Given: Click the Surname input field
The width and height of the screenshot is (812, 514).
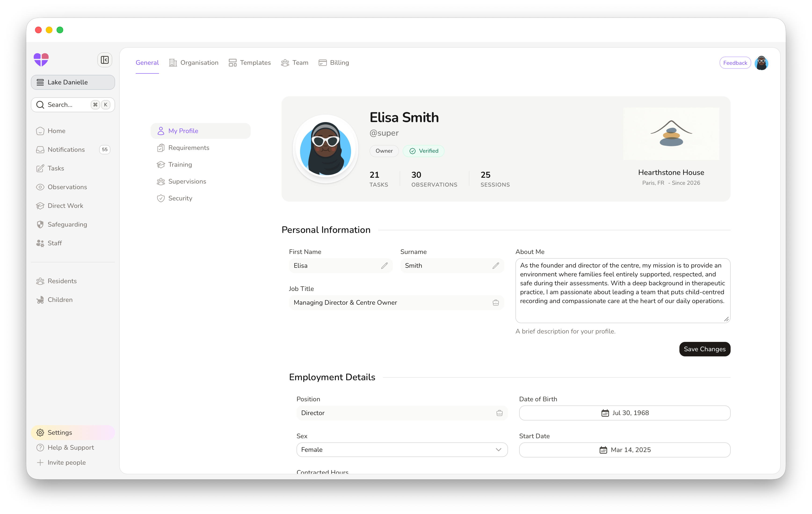Looking at the screenshot, I should (452, 266).
